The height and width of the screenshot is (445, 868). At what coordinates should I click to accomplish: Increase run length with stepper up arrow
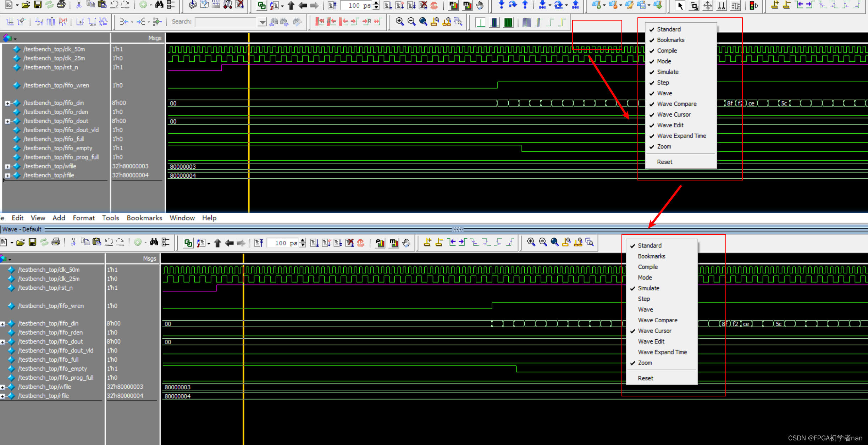tap(303, 240)
